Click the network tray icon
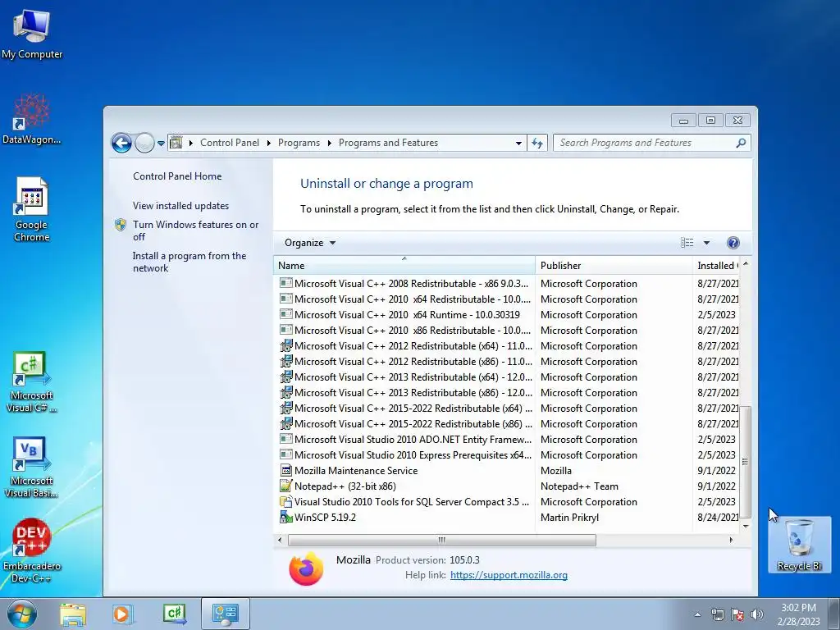 (x=717, y=614)
